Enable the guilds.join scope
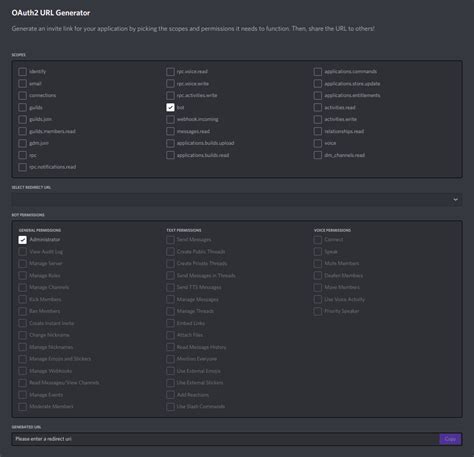Viewport: 474px width, 457px height. click(x=22, y=119)
